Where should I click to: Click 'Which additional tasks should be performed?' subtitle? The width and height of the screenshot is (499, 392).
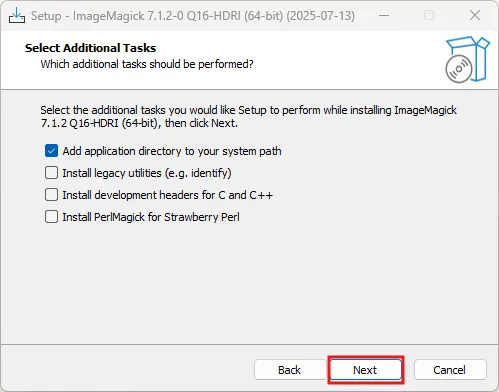click(147, 64)
